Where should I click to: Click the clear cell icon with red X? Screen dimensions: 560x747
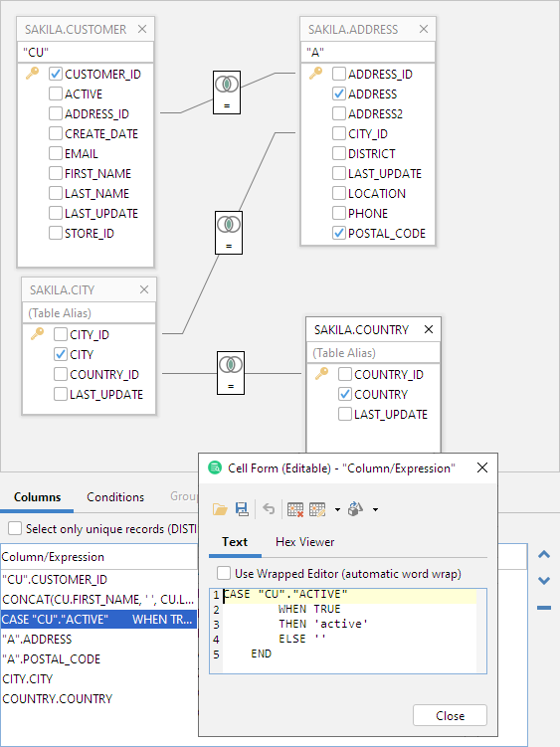(x=295, y=509)
